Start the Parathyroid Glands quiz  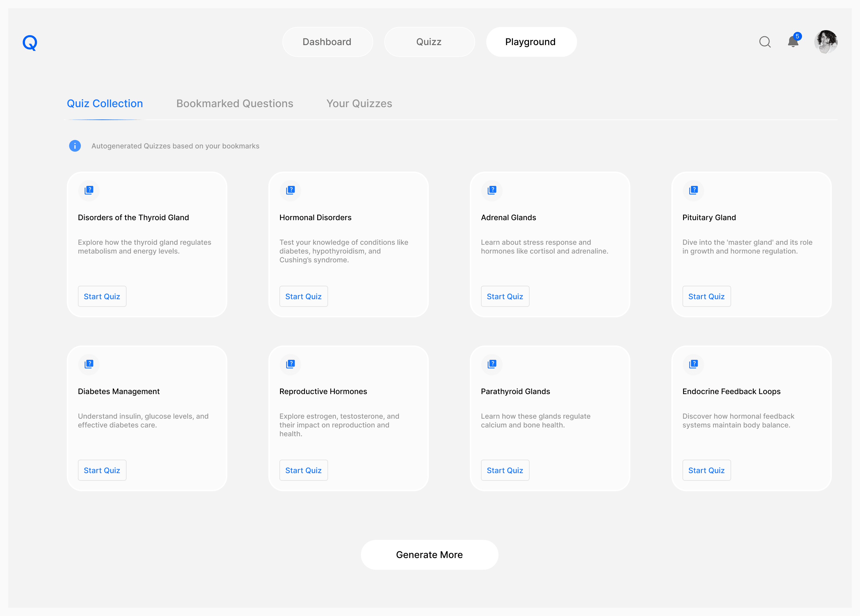pyautogui.click(x=505, y=470)
